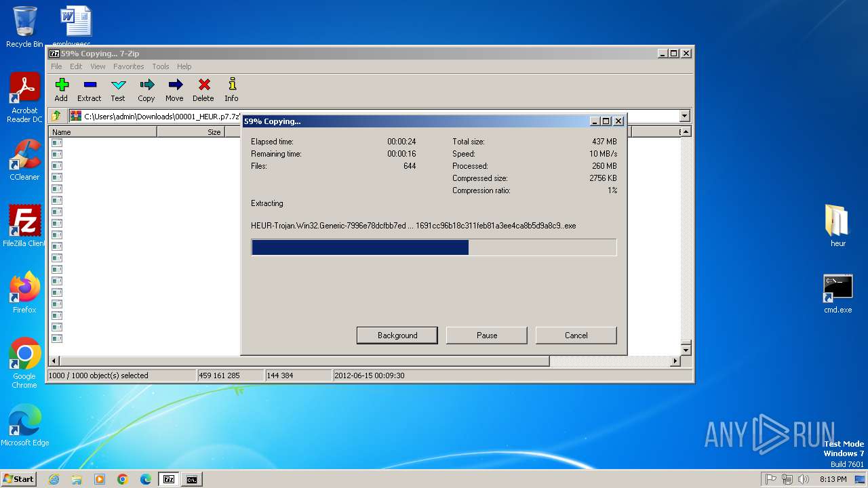Image resolution: width=868 pixels, height=488 pixels.
Task: Click the Action Center flag tray icon
Action: coord(771,479)
